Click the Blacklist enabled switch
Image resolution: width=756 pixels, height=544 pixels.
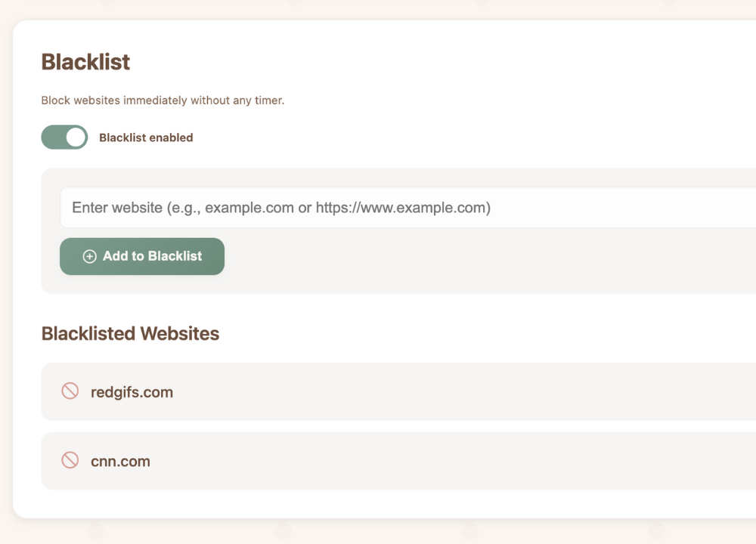pos(64,137)
